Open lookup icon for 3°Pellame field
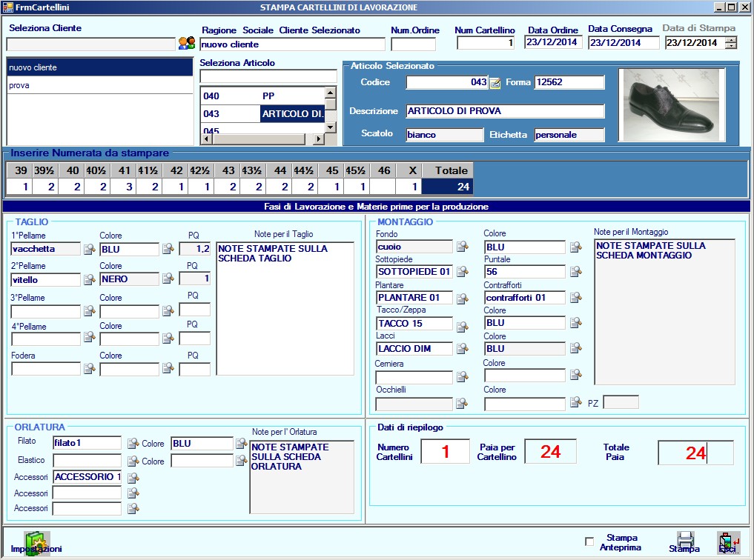Image resolution: width=754 pixels, height=560 pixels. coord(90,310)
